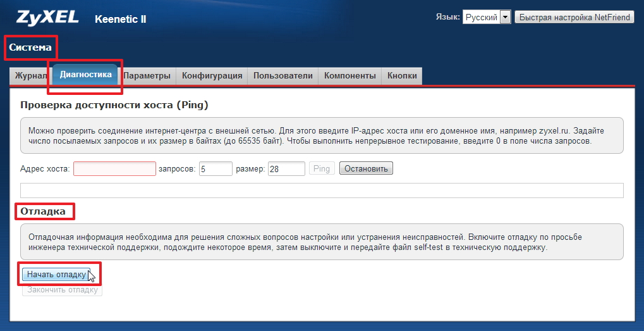This screenshot has height=331, width=644.
Task: Click Быстрая настройка NetFriend button
Action: [574, 17]
